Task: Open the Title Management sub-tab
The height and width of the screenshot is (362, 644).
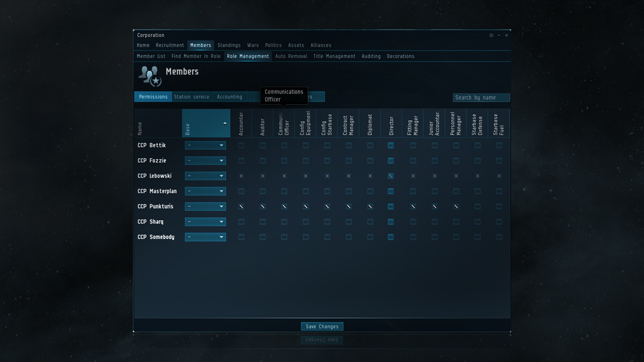Action: tap(334, 56)
